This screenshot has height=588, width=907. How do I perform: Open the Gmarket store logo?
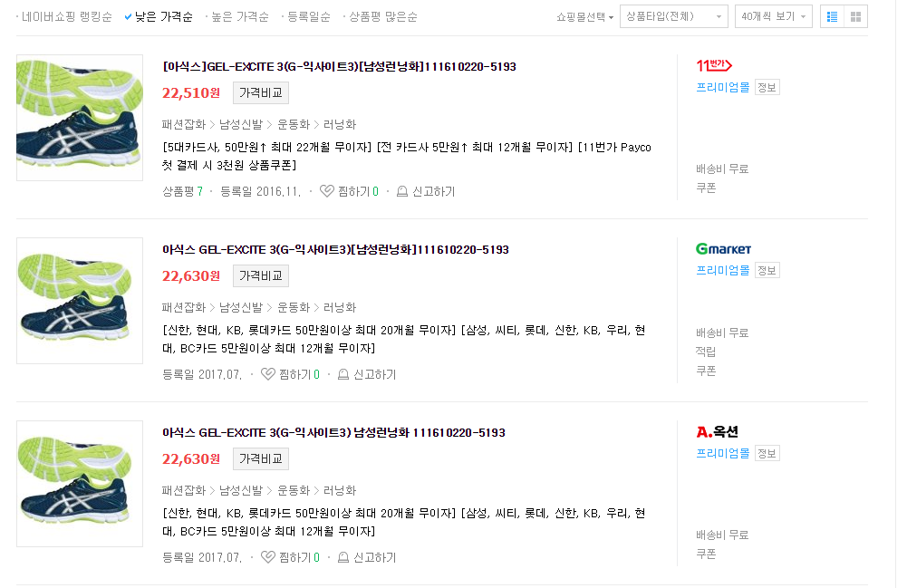point(723,248)
